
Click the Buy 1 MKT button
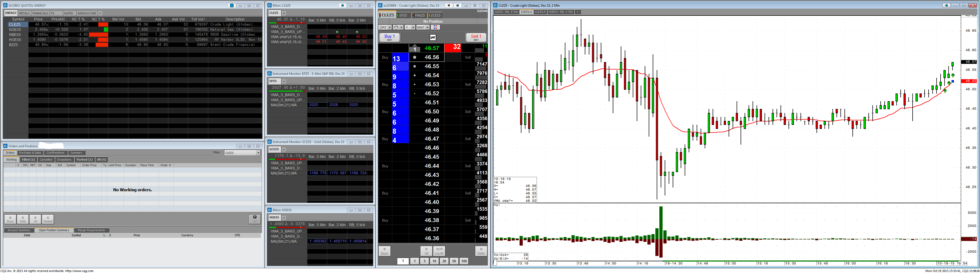pyautogui.click(x=390, y=37)
